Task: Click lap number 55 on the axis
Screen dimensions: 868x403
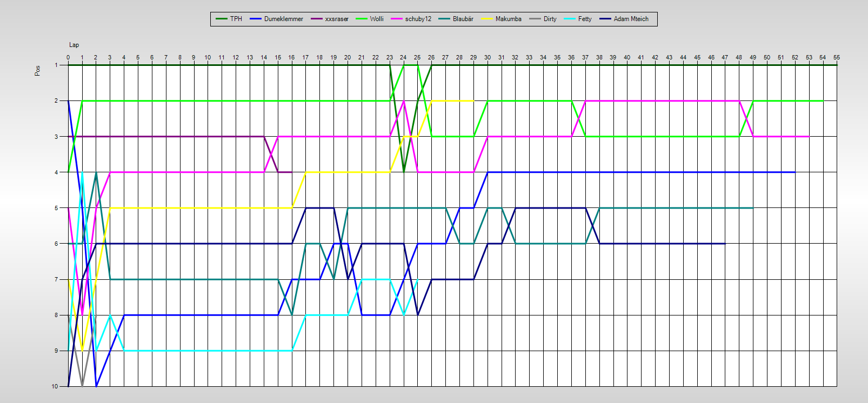Action: tap(837, 57)
